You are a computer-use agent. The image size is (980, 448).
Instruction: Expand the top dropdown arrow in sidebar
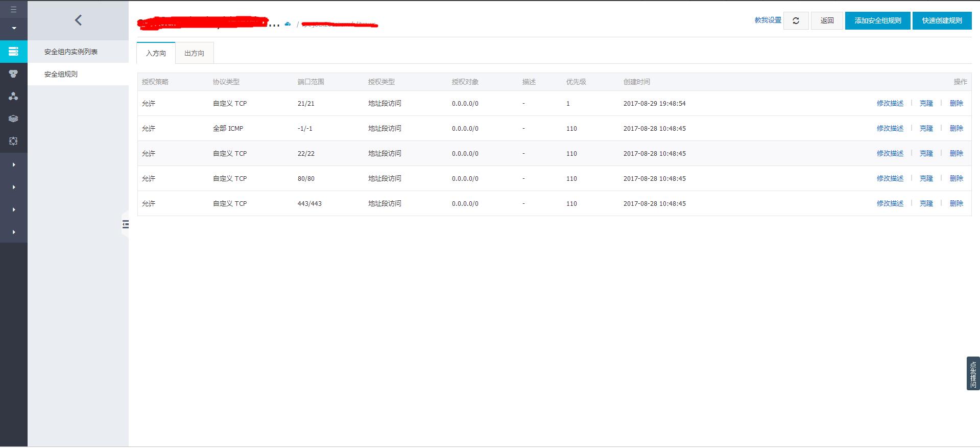(x=14, y=28)
